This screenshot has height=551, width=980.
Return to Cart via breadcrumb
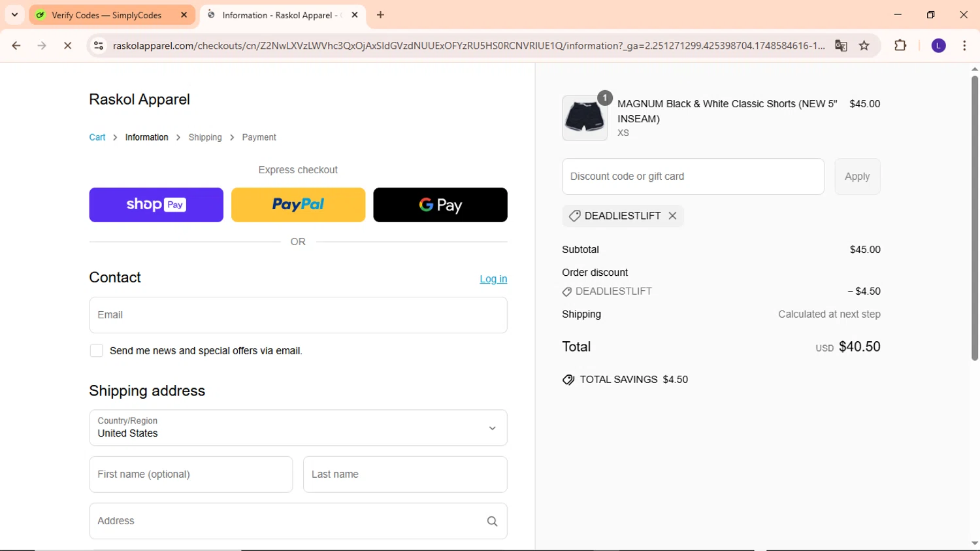(x=97, y=137)
